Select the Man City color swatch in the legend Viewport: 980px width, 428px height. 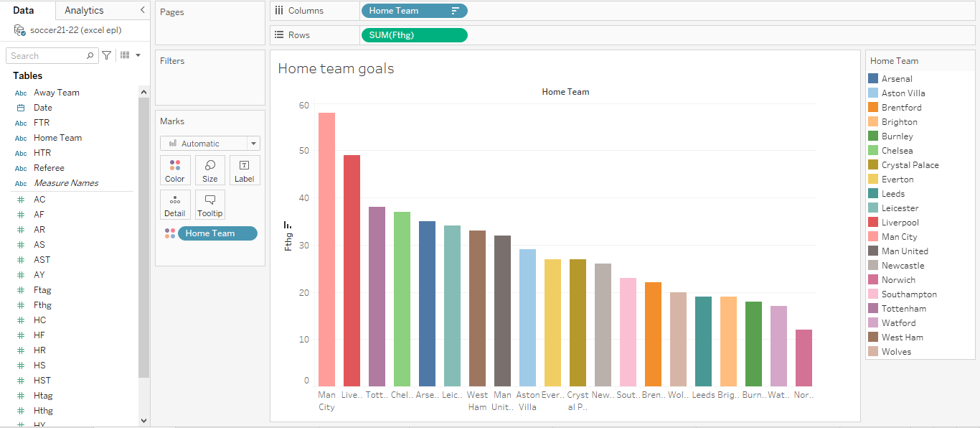875,236
